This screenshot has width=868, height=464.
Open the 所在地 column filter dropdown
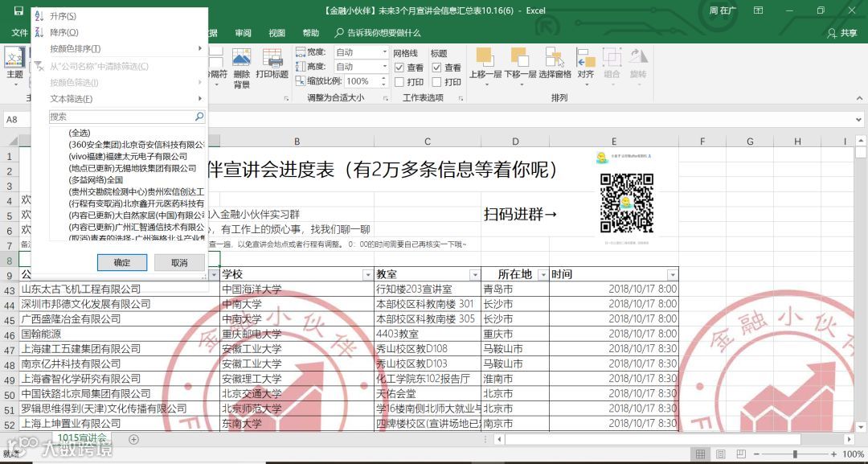tap(542, 275)
